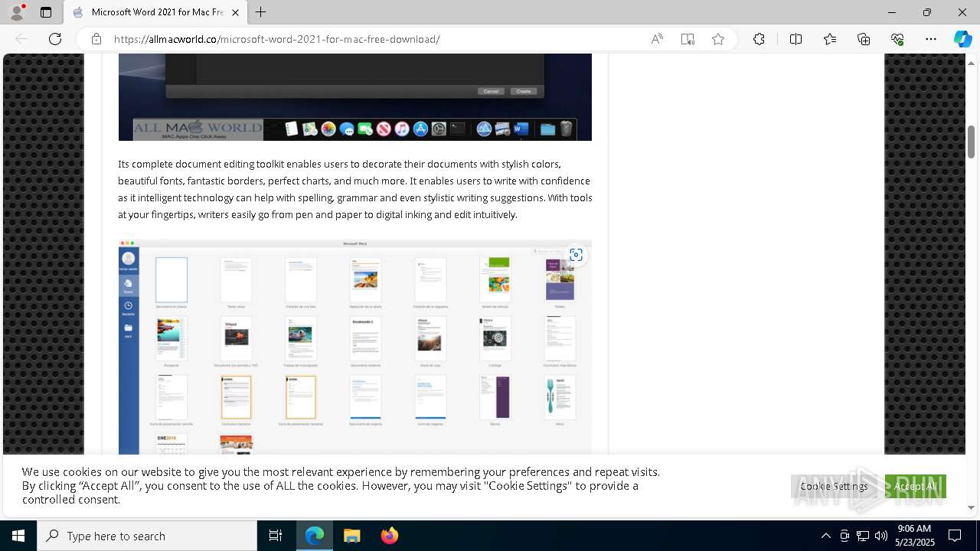
Task: Open the Windows Start menu
Action: pyautogui.click(x=18, y=536)
